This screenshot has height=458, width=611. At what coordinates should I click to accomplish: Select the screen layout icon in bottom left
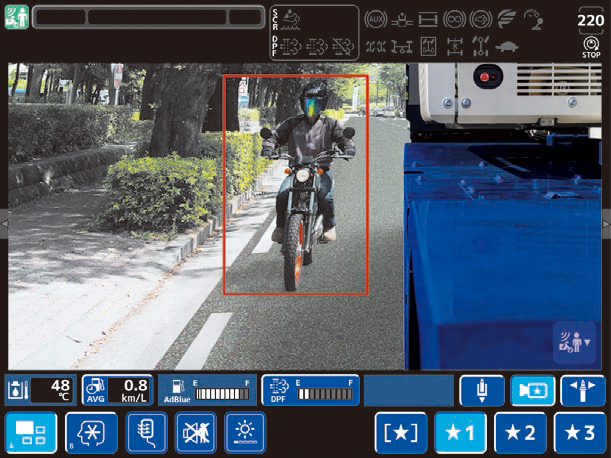coord(31,433)
